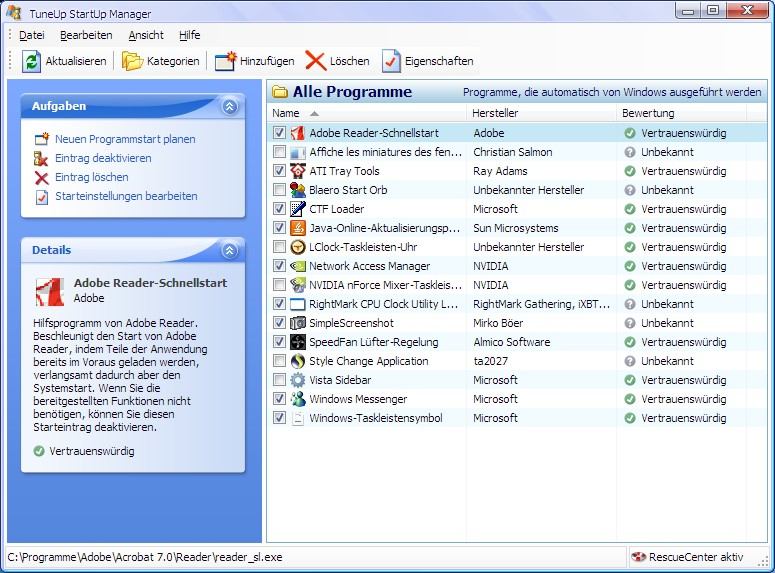Image resolution: width=775 pixels, height=573 pixels.
Task: Click RescueCenter aktiv in status bar
Action: (696, 557)
